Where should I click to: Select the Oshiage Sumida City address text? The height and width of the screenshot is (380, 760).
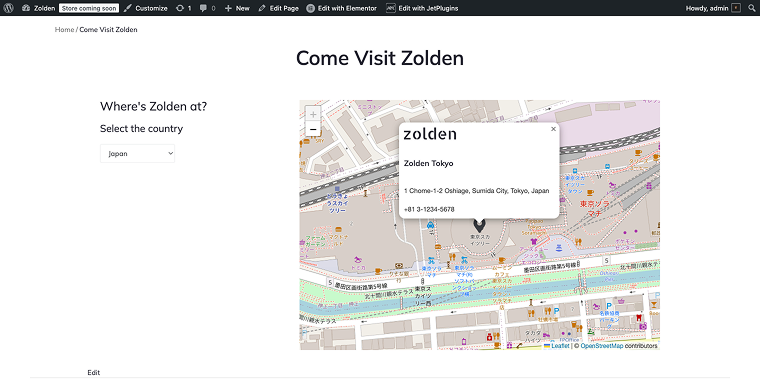pyautogui.click(x=476, y=191)
